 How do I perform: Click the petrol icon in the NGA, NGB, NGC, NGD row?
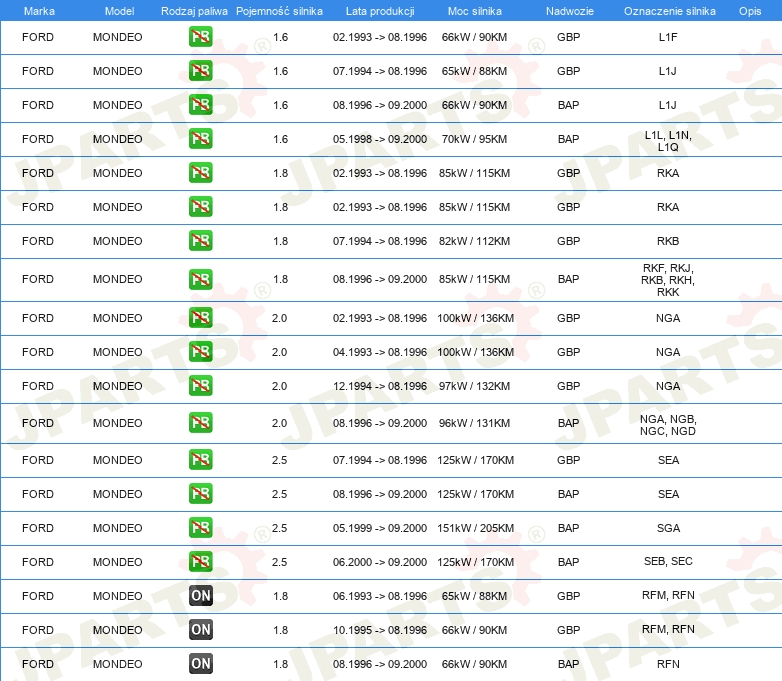(x=200, y=423)
